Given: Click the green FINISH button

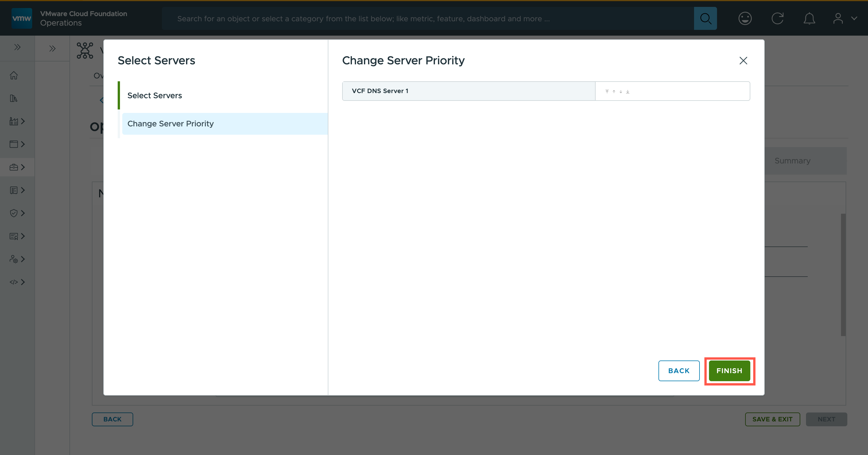Looking at the screenshot, I should click(729, 371).
